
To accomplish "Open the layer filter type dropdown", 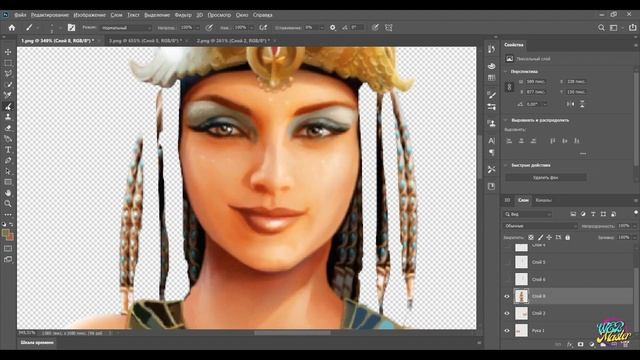I will click(x=528, y=214).
